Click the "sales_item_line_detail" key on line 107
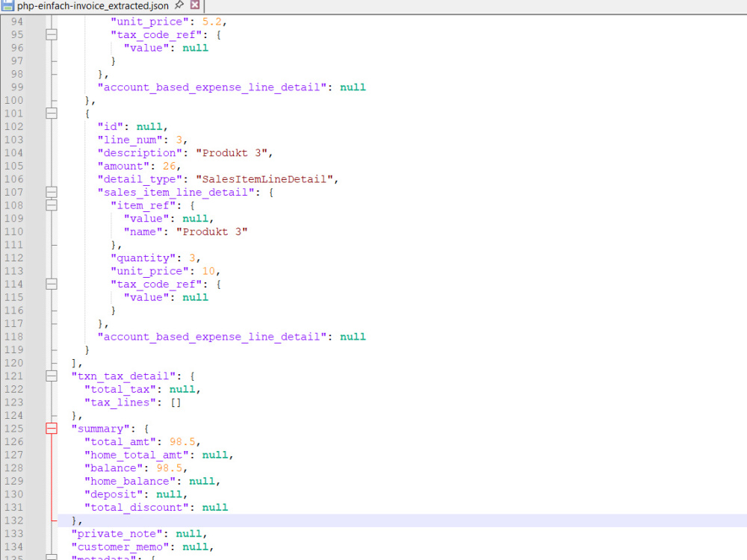 coord(176,193)
